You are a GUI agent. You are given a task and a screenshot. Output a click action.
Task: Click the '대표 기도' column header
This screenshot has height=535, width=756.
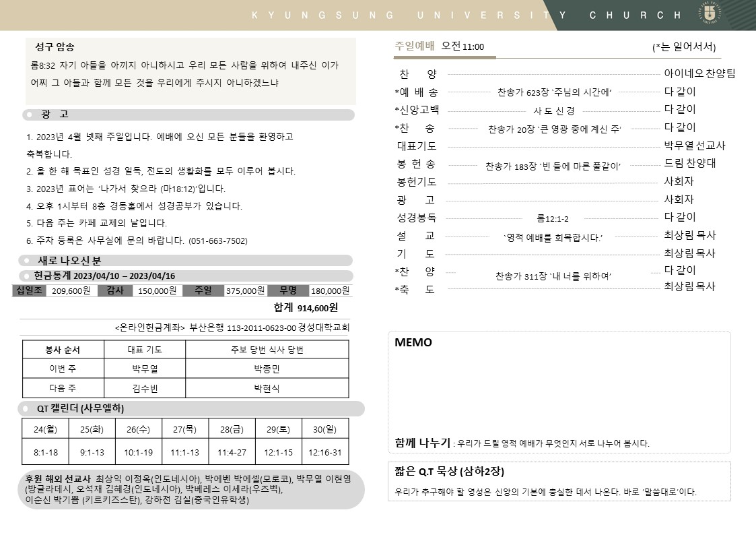point(145,349)
